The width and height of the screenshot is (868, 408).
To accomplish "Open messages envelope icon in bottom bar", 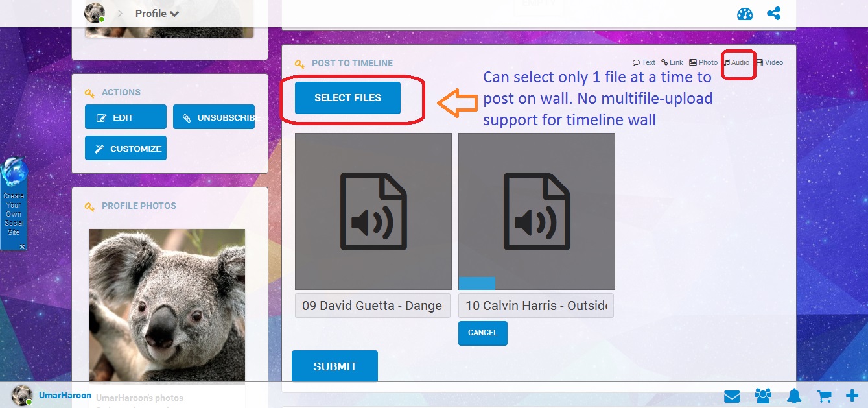I will (732, 396).
